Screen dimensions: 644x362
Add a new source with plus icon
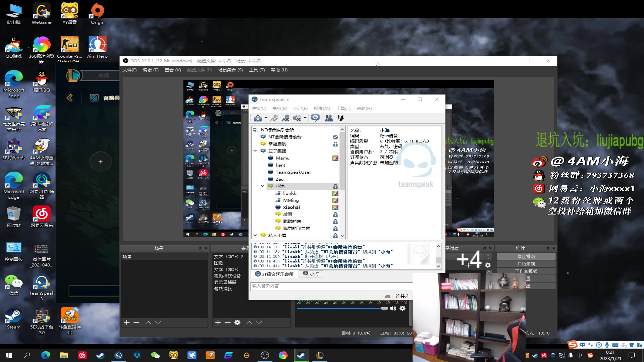point(218,322)
